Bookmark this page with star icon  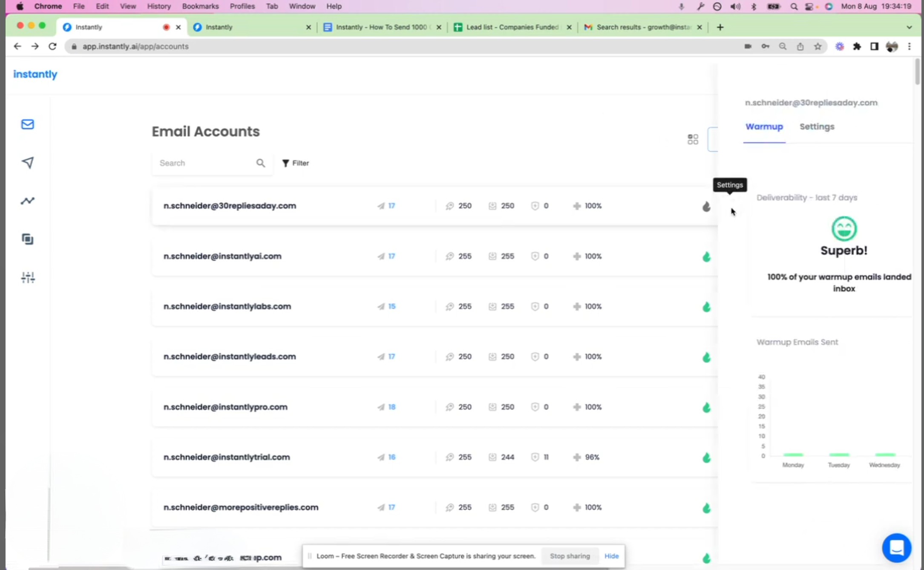tap(817, 46)
